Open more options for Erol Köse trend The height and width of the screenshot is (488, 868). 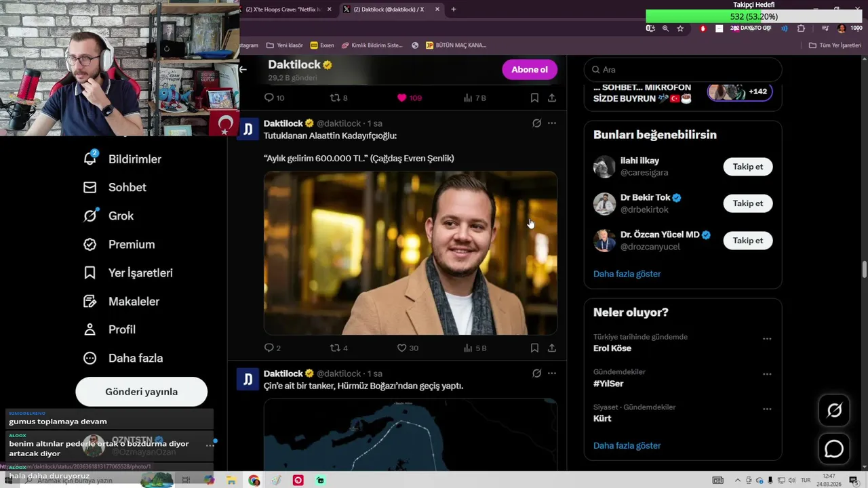coord(767,339)
